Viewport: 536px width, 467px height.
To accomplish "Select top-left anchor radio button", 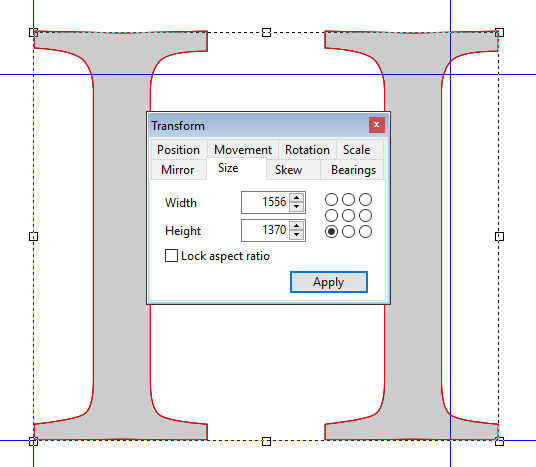I will point(331,199).
